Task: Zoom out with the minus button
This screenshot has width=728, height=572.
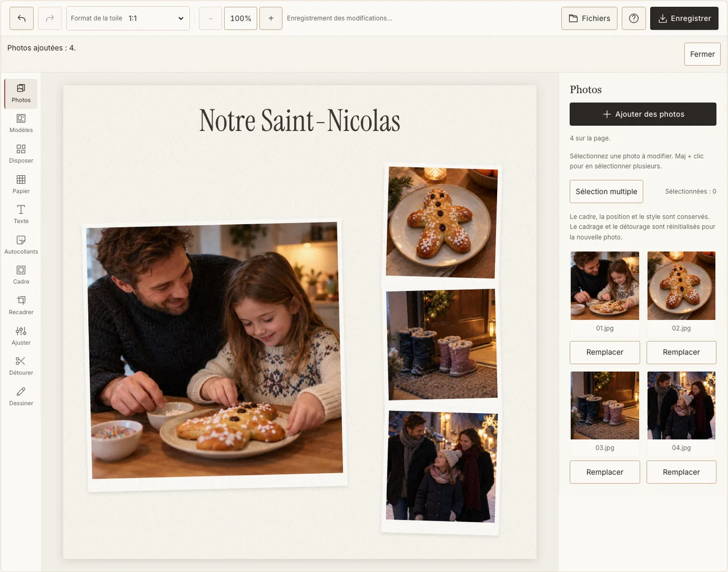Action: [x=210, y=18]
